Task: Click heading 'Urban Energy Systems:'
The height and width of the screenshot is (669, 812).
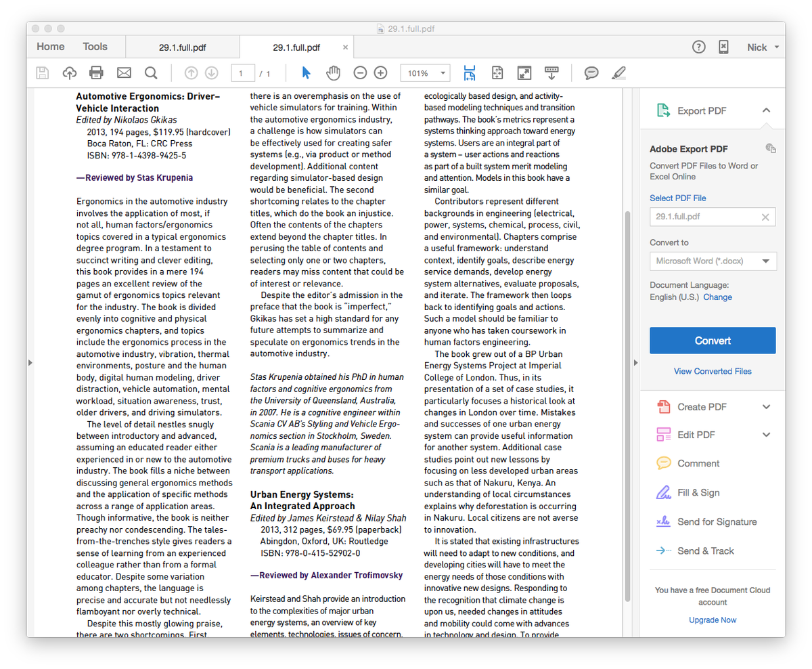Action: pos(302,494)
